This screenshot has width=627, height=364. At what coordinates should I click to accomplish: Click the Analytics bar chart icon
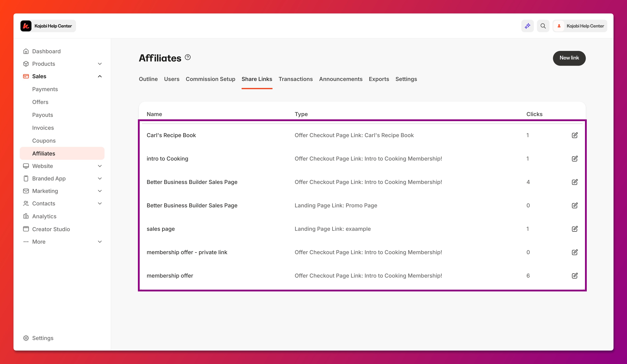point(26,216)
